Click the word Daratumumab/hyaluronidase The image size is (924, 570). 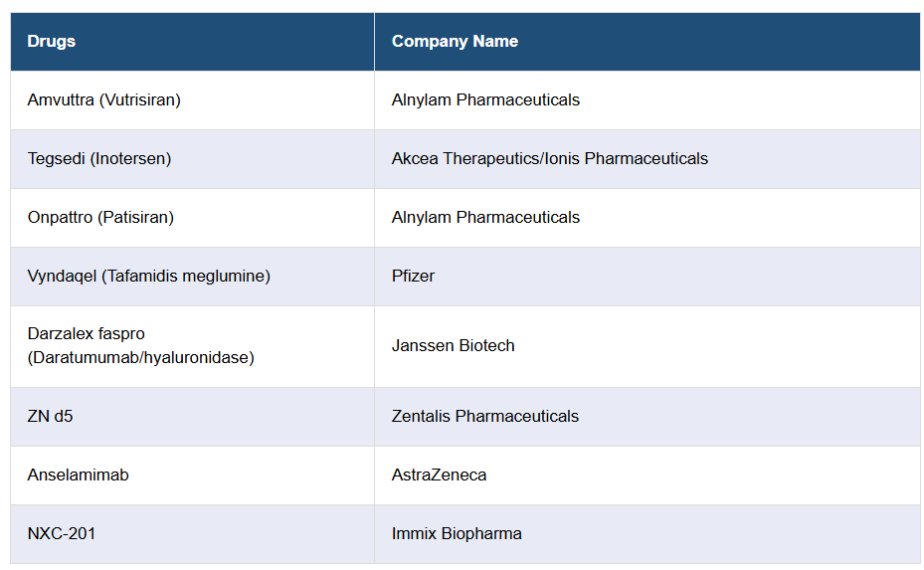(141, 358)
